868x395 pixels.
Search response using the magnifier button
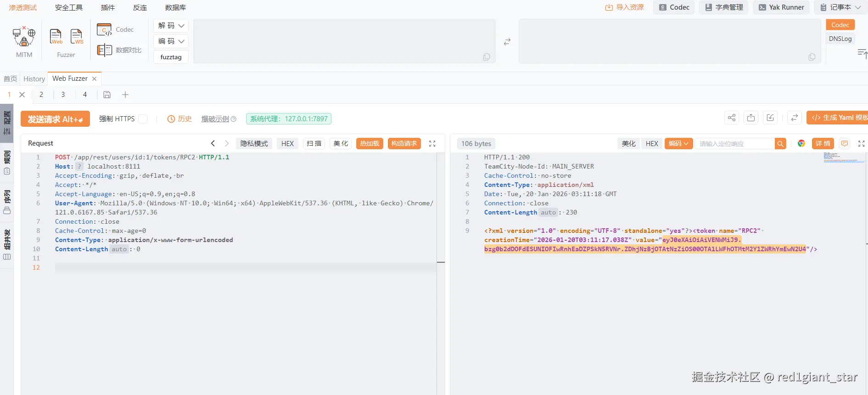pos(780,144)
